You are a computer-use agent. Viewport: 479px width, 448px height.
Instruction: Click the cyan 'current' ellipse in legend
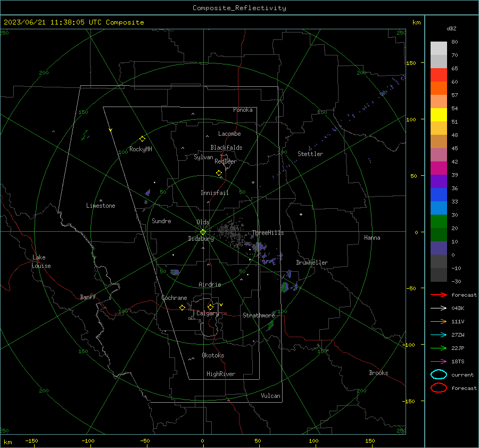(439, 374)
